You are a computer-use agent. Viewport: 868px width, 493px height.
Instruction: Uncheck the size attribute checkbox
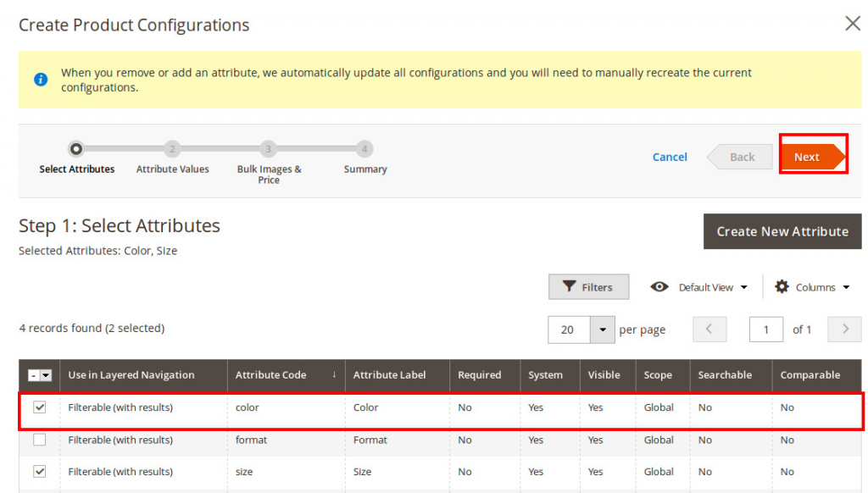pyautogui.click(x=40, y=472)
